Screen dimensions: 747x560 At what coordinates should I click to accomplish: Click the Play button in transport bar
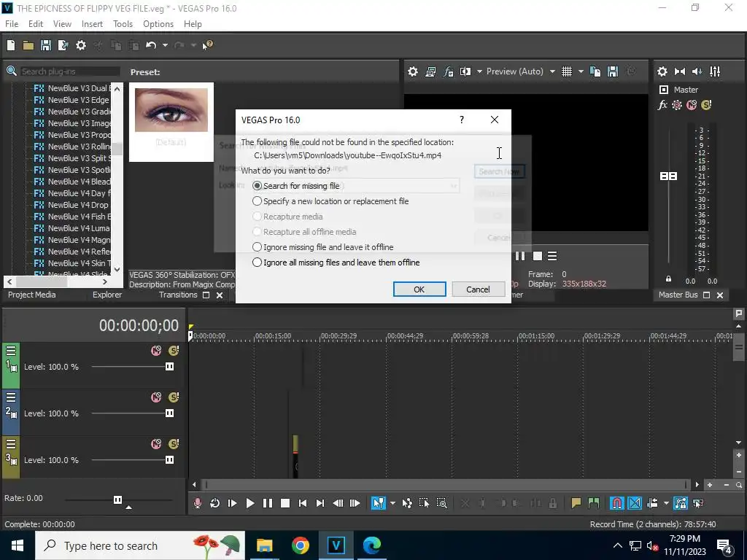[249, 503]
